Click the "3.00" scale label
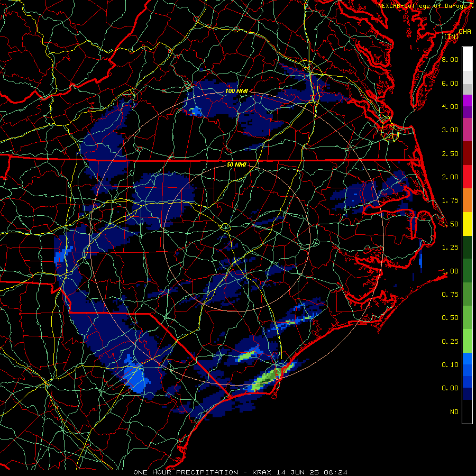Viewport: 476px width, 476px height. (450, 130)
